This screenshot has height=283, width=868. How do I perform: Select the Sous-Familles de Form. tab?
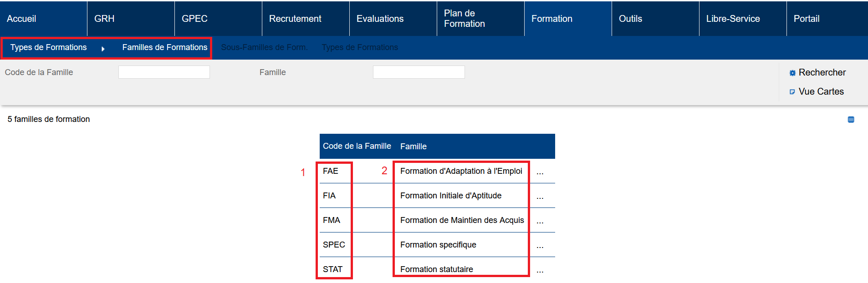pos(264,47)
